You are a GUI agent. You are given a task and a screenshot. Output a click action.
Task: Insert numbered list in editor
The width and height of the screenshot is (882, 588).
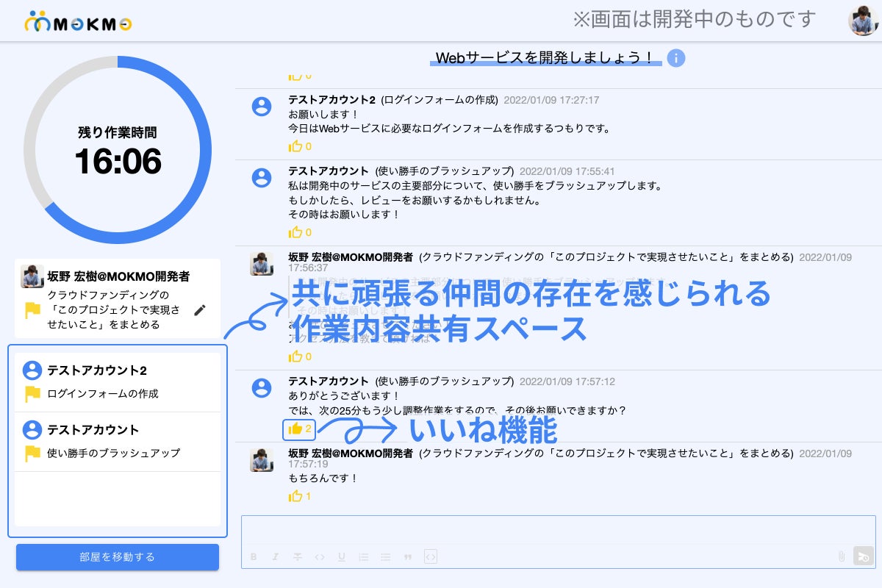tap(363, 557)
